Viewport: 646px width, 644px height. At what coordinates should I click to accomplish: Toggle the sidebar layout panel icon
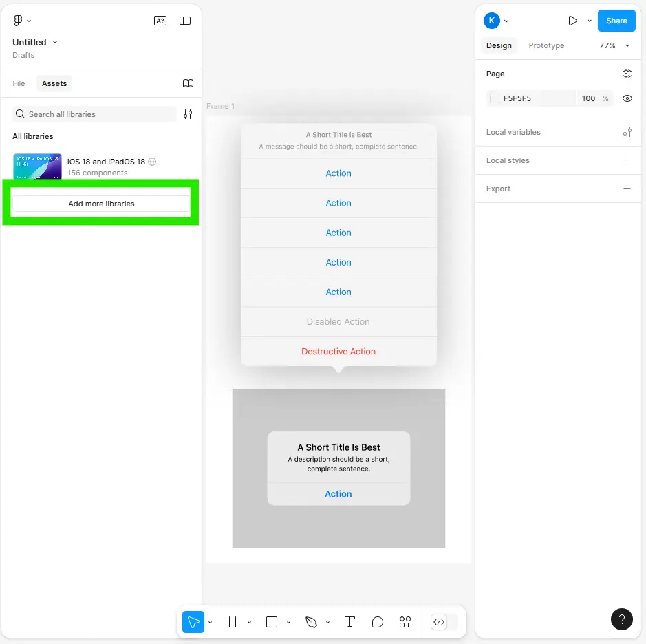(185, 21)
